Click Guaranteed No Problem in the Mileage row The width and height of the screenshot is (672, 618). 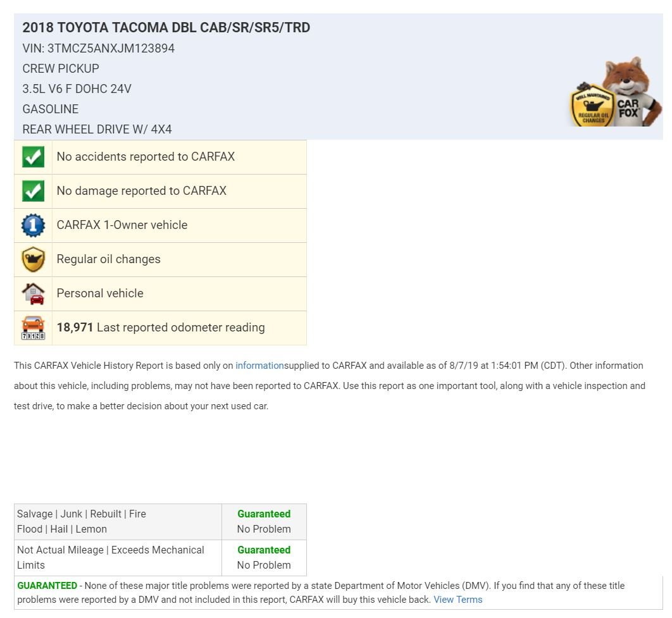tap(264, 558)
